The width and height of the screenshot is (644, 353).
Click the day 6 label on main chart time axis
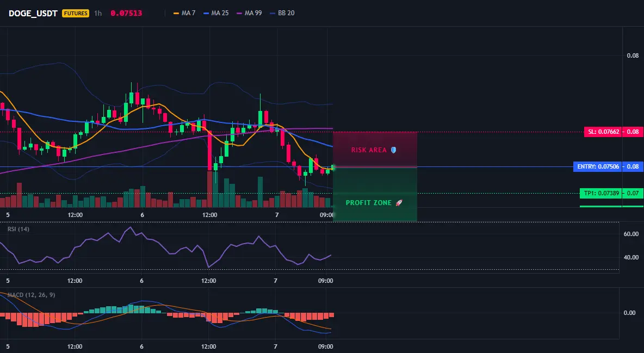click(x=142, y=215)
